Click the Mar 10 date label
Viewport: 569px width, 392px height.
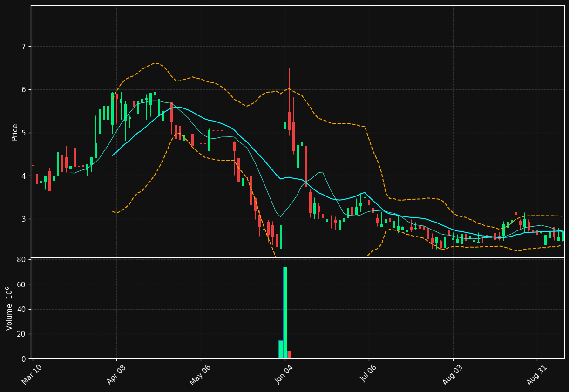(x=32, y=375)
